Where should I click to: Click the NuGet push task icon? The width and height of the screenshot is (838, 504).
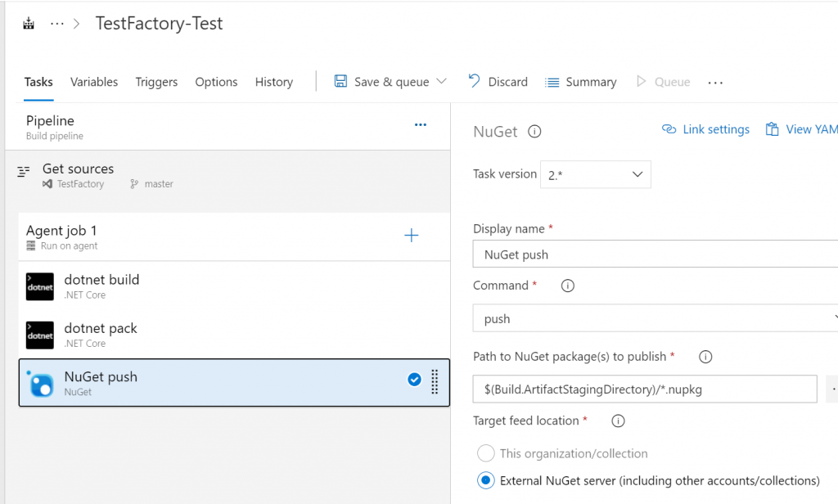(40, 383)
